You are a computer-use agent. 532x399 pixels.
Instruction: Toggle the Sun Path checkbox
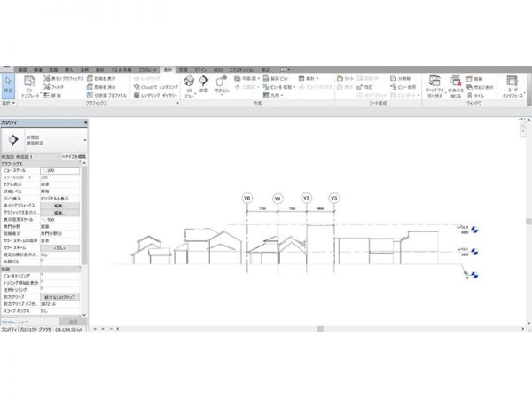coord(42,260)
